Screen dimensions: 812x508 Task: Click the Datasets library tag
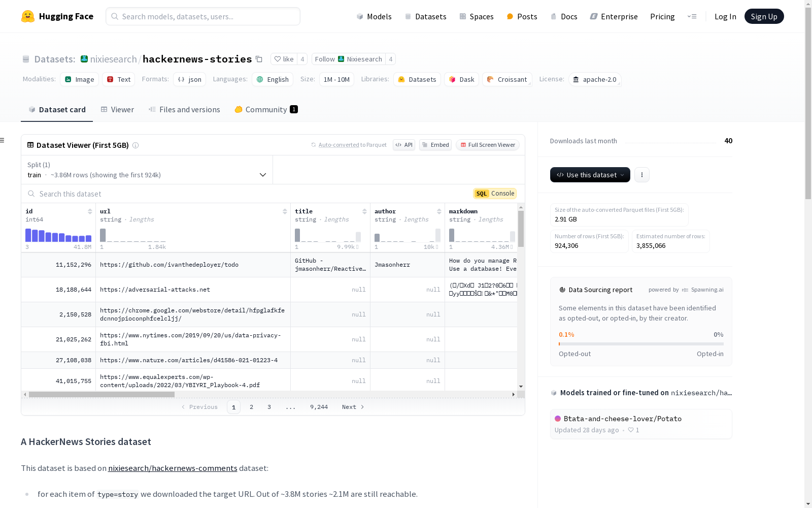(417, 79)
